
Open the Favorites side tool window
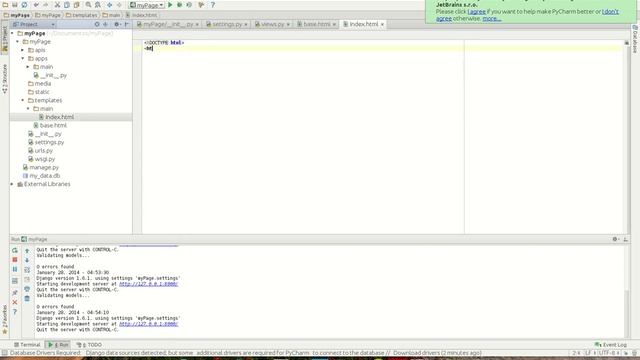[x=5, y=320]
